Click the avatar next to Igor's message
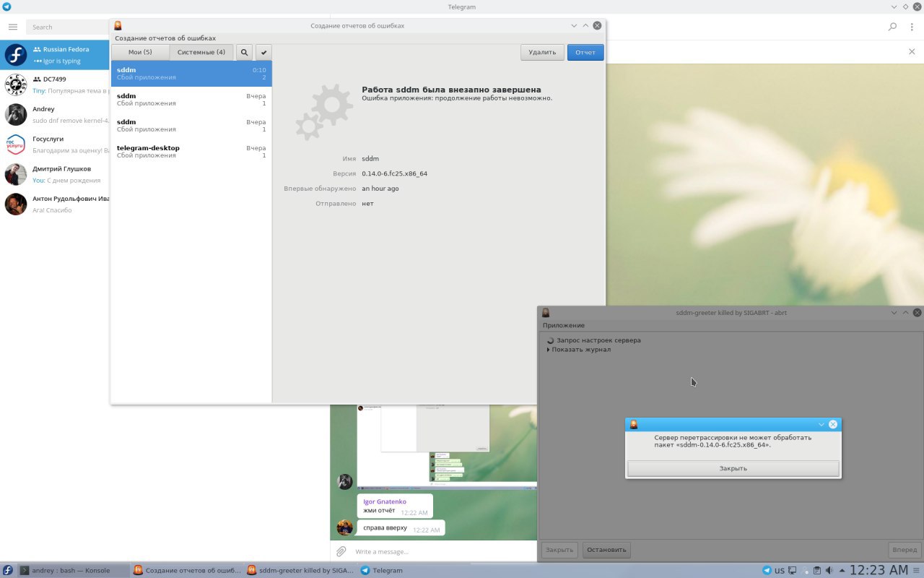Viewport: 924px width, 578px height. (345, 481)
